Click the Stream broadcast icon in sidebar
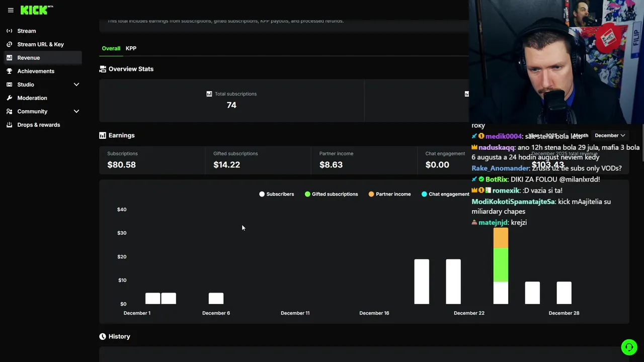The height and width of the screenshot is (362, 644). (9, 31)
